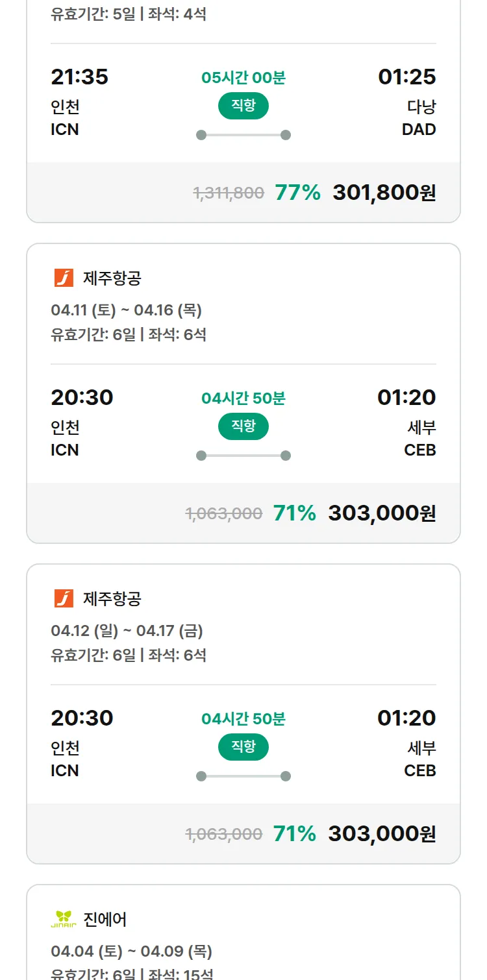
Task: Click the 04.12 (일) ~ 04.17 (금) date range
Action: pos(127,631)
